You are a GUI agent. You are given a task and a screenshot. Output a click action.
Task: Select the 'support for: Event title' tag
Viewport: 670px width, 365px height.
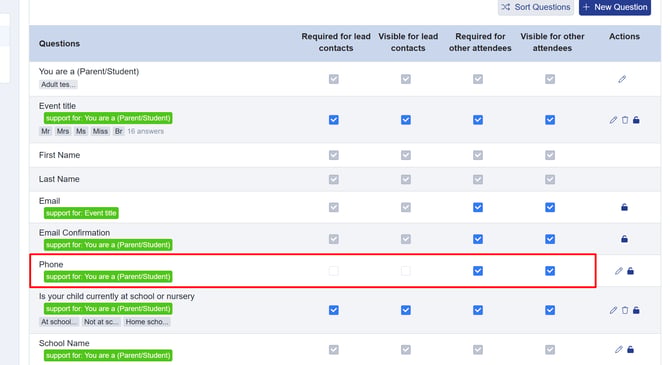pos(81,213)
